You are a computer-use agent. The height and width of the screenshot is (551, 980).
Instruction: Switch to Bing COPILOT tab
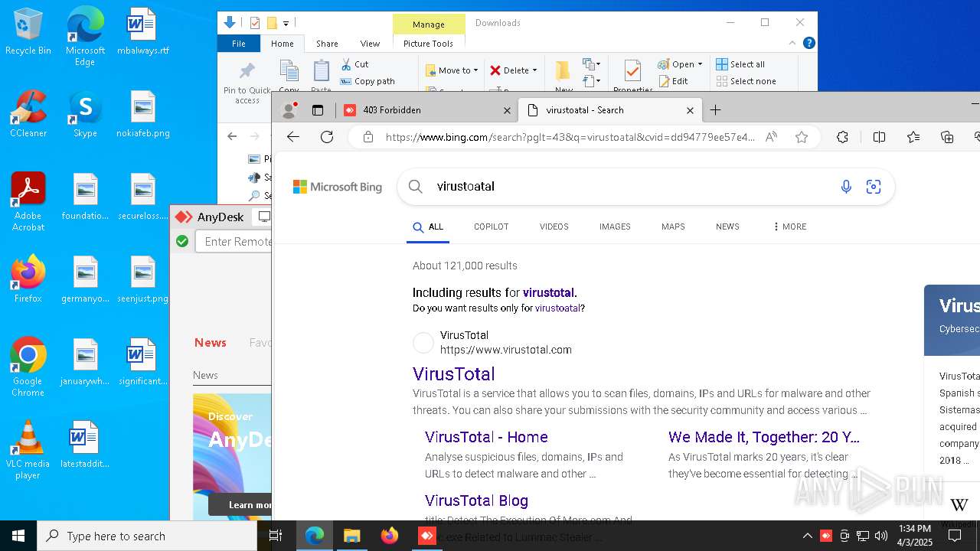click(x=491, y=227)
